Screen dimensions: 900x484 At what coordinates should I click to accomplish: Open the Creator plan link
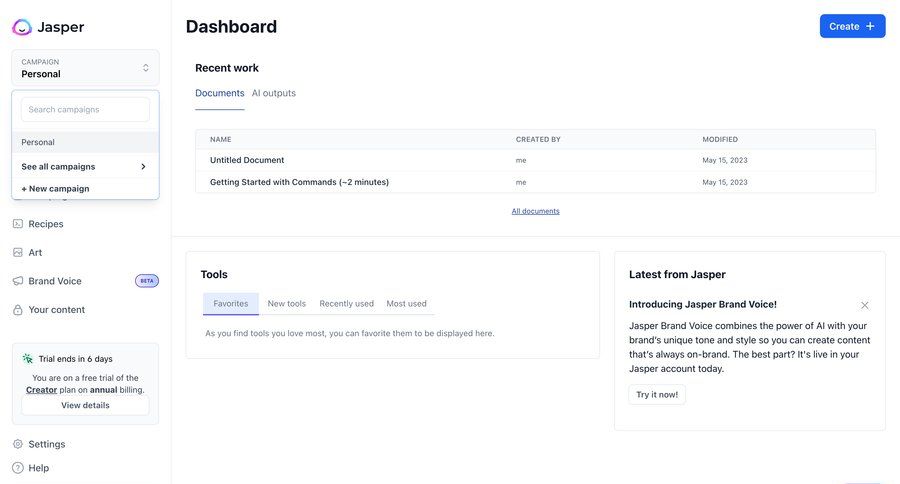(x=41, y=390)
